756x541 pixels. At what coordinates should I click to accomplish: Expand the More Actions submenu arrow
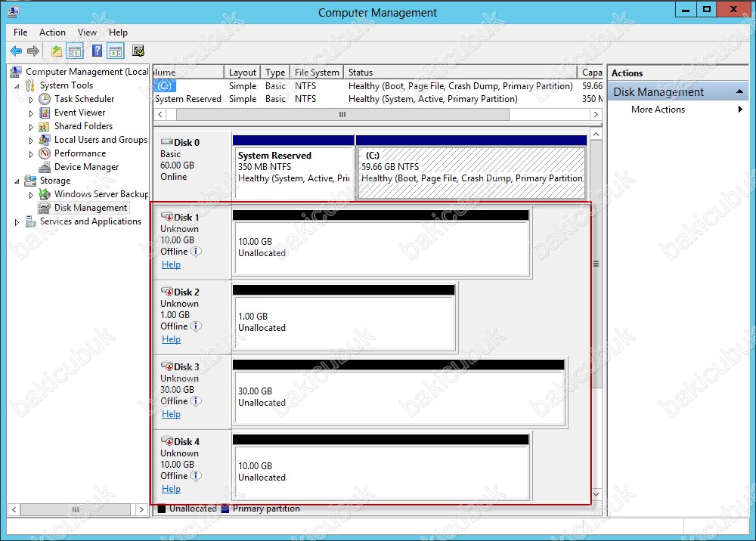[x=740, y=110]
